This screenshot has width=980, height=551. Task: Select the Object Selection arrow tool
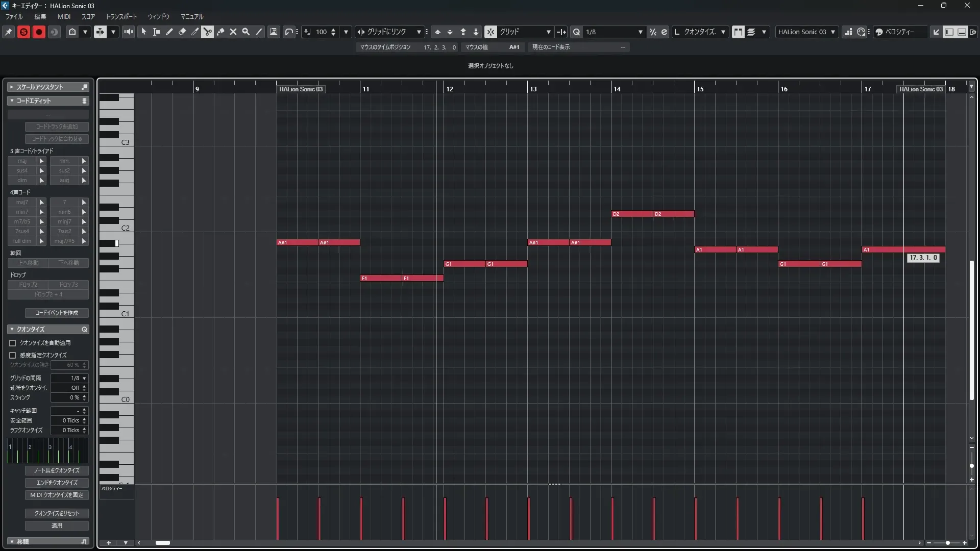(x=143, y=32)
